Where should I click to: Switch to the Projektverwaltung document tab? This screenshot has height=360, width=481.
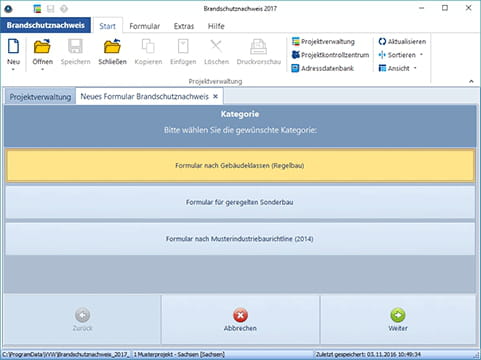40,97
